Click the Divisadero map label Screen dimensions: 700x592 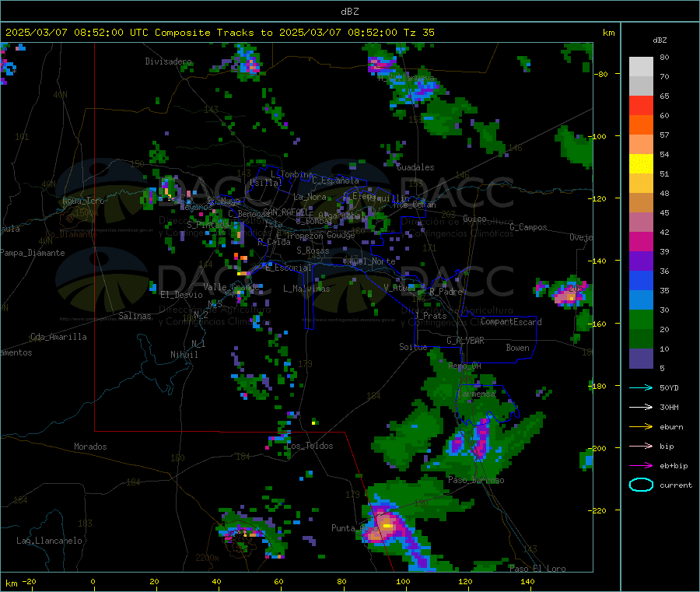tap(168, 61)
